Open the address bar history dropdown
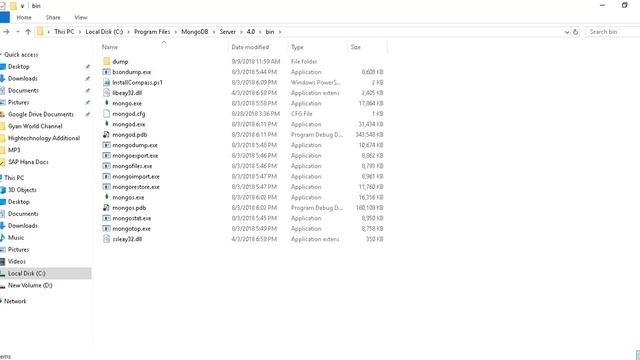Image resolution: width=640 pixels, height=360 pixels. 567,32
